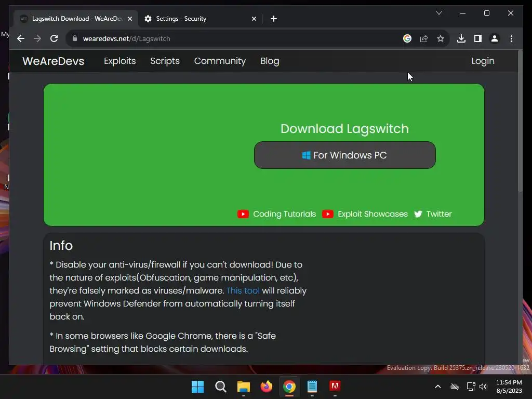
Task: Click the browser forward arrow
Action: tap(37, 38)
